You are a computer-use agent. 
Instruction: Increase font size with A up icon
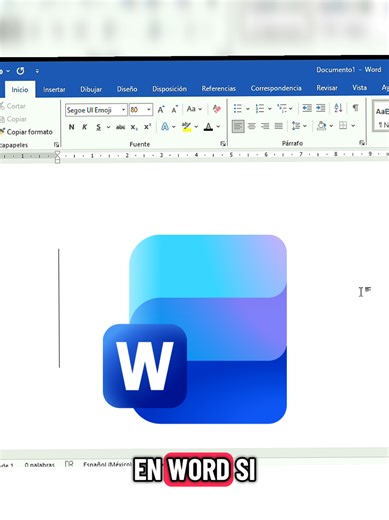[161, 109]
